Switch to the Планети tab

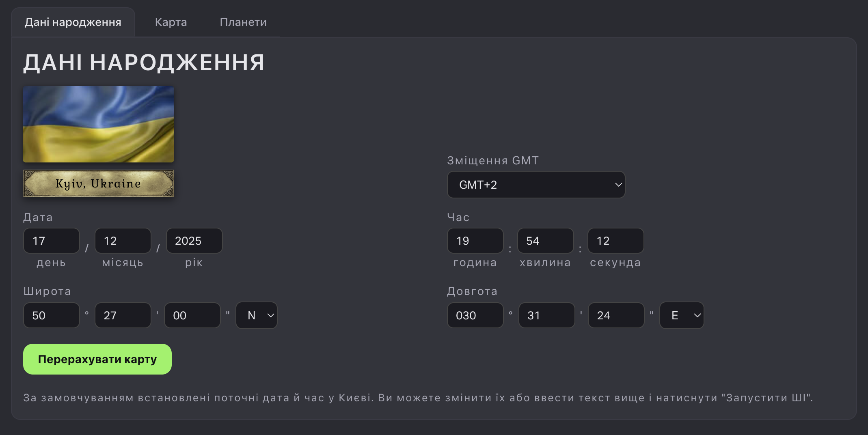[243, 22]
